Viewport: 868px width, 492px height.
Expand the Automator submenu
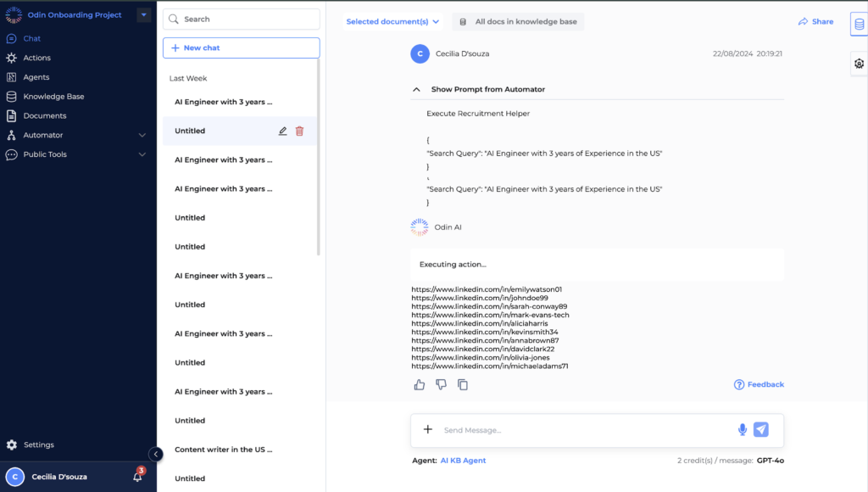142,135
